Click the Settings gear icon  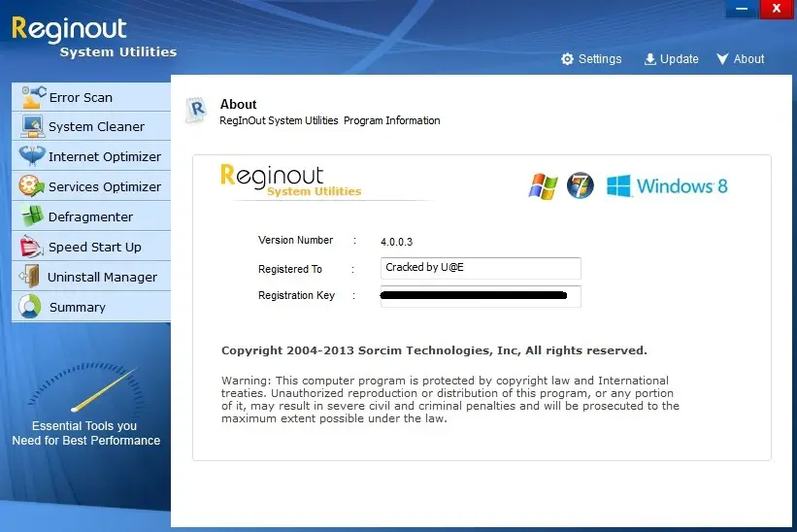pos(567,59)
